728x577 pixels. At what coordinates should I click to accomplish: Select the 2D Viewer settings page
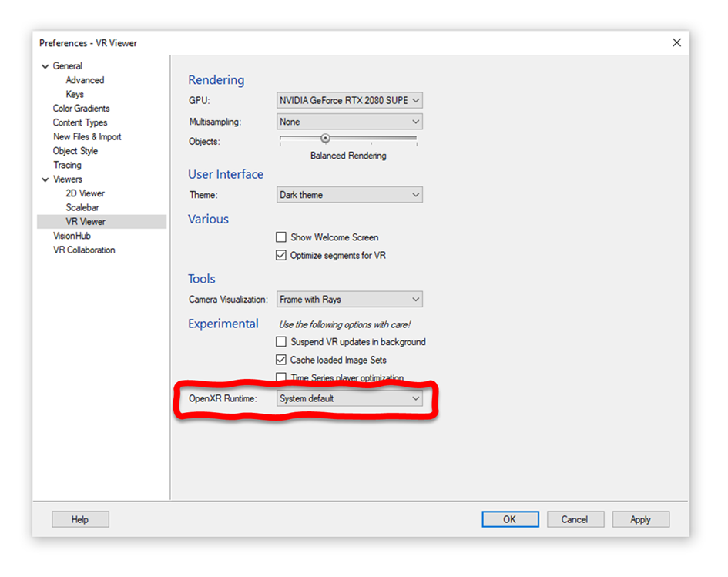[x=85, y=193]
